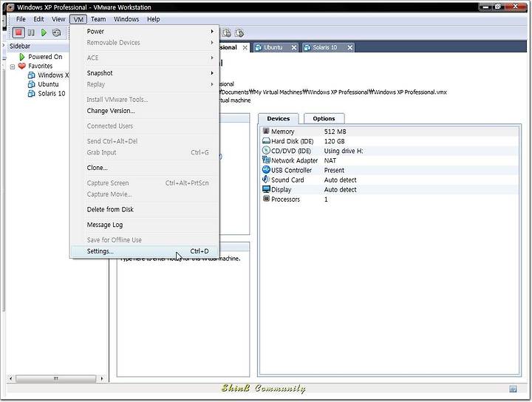Screen dimensions: 532x402
Task: Click the Display monitor icon
Action: tap(266, 189)
